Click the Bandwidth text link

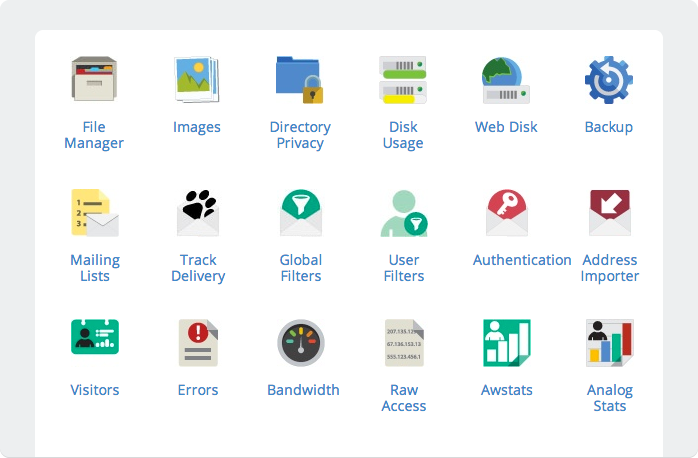[x=303, y=390]
